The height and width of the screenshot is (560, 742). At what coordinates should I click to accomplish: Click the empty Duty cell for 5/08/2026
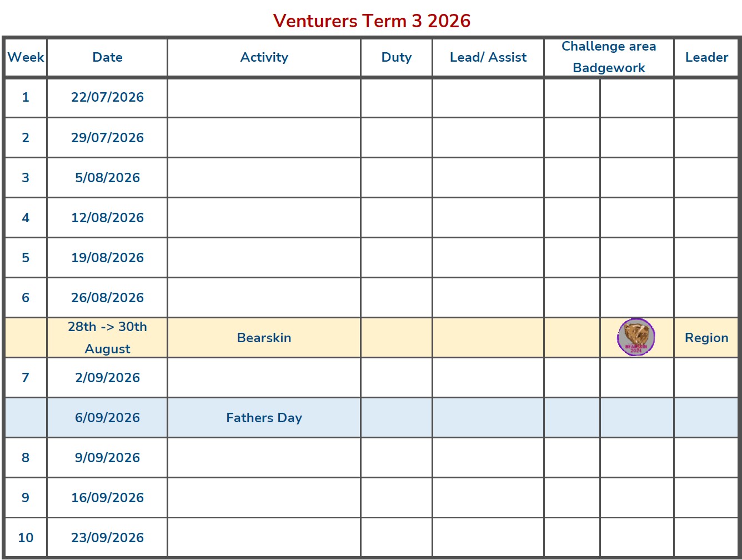click(397, 178)
